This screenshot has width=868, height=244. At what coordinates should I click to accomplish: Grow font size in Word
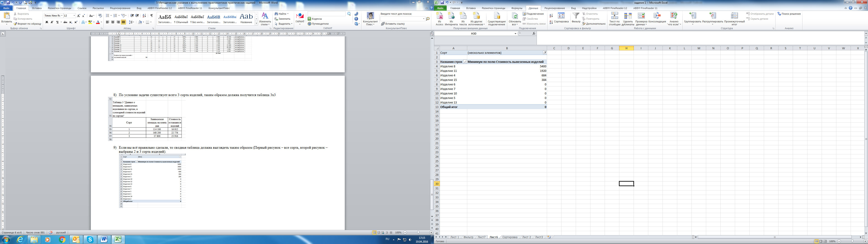tap(78, 16)
